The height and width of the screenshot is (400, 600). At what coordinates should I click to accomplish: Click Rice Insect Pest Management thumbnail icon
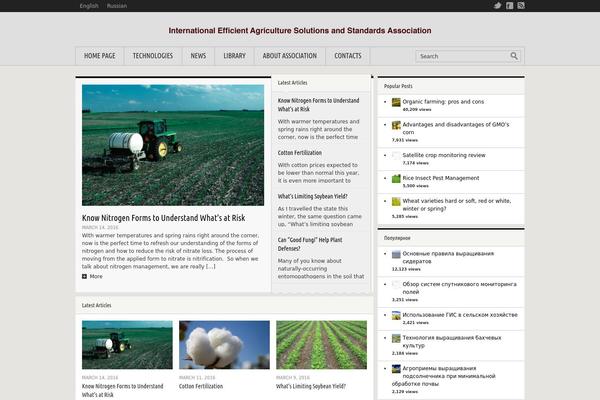[x=396, y=178]
